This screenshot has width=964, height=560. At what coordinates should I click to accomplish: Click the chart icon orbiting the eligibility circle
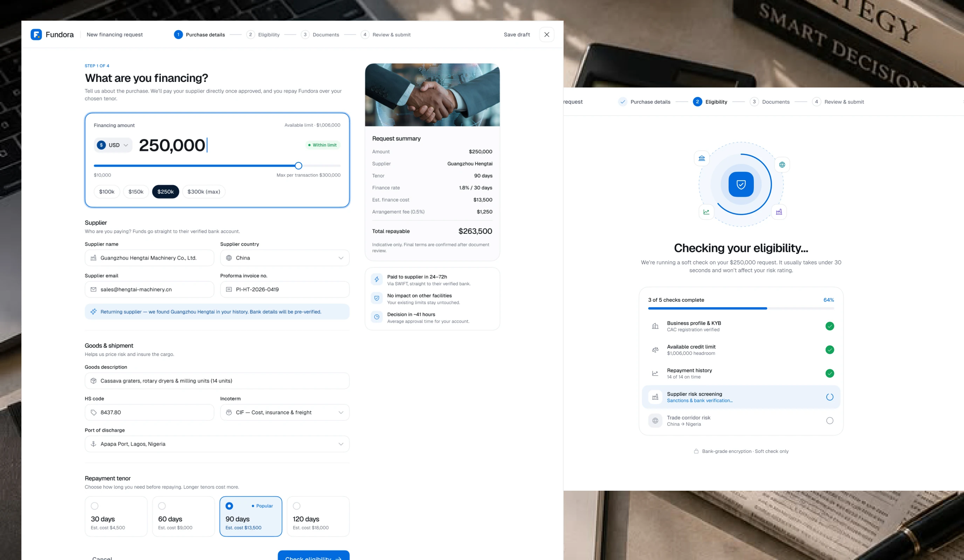pos(706,212)
